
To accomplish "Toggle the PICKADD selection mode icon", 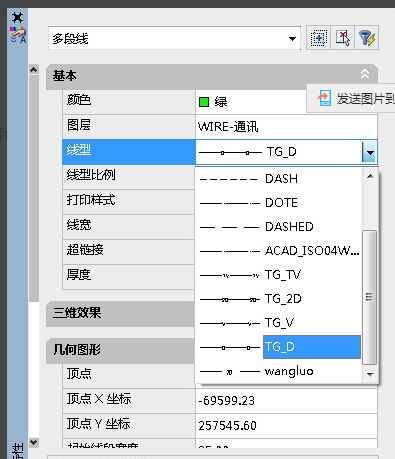I will click(318, 38).
